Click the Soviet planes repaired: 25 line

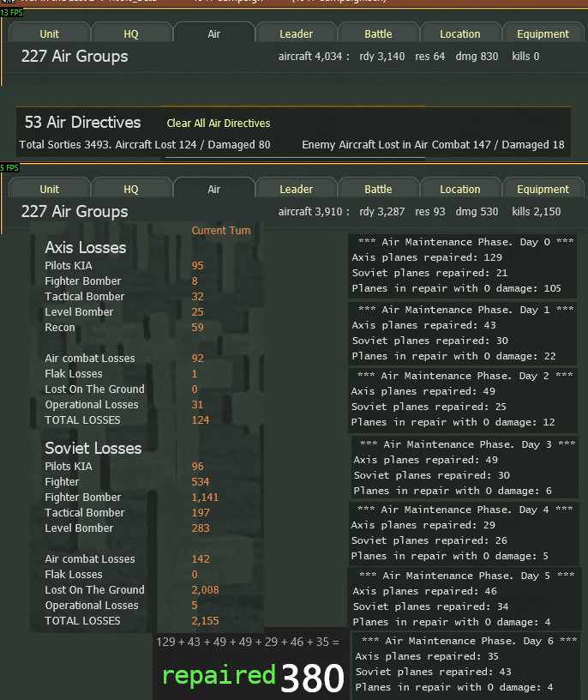[429, 407]
